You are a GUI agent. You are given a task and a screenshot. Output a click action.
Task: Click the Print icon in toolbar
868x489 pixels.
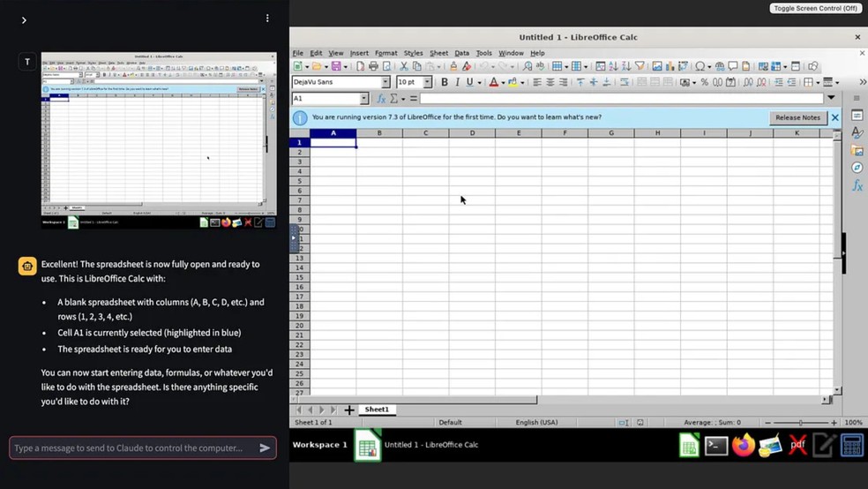[x=374, y=66]
